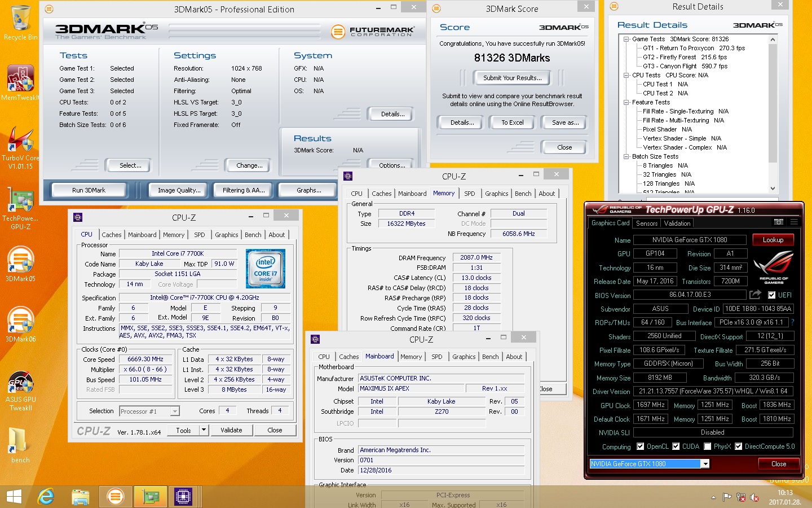The width and height of the screenshot is (812, 508).
Task: Open the Windows Start menu
Action: pos(14,497)
